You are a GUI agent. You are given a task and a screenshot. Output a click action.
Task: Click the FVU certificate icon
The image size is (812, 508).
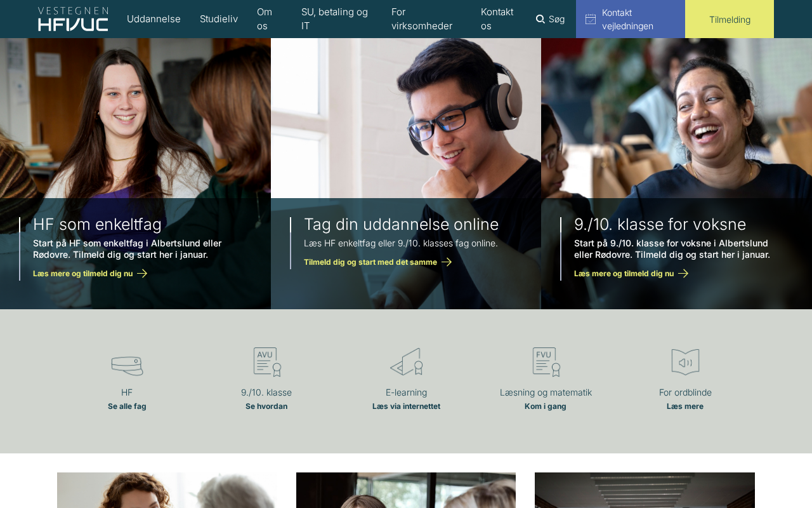(x=546, y=362)
